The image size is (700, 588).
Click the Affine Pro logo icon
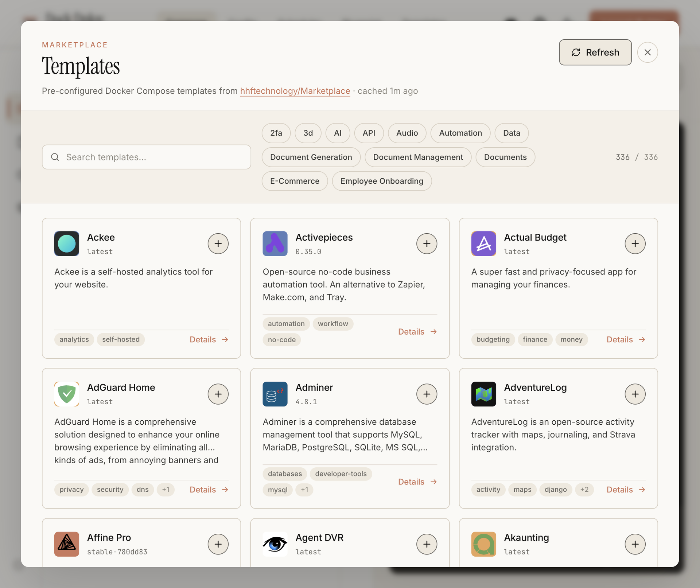pyautogui.click(x=67, y=544)
